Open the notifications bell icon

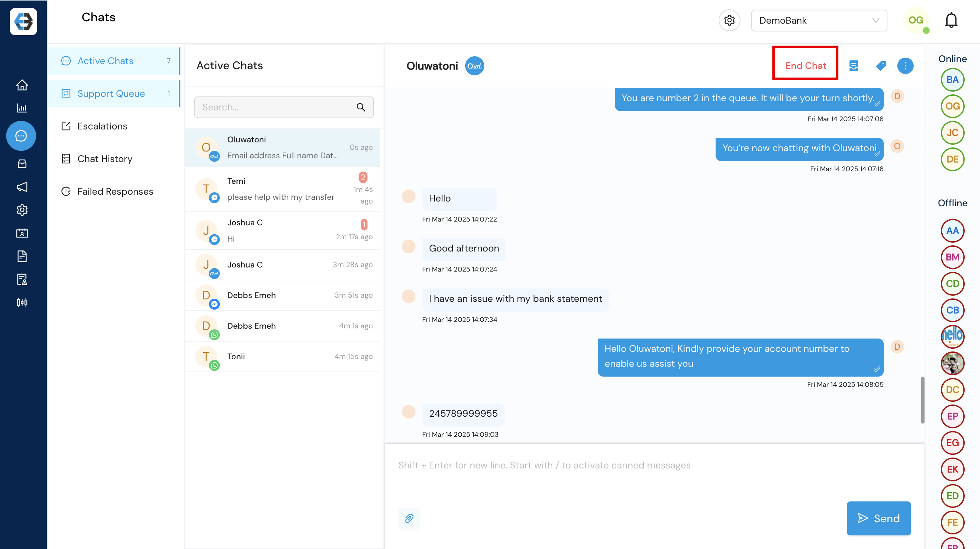click(951, 20)
